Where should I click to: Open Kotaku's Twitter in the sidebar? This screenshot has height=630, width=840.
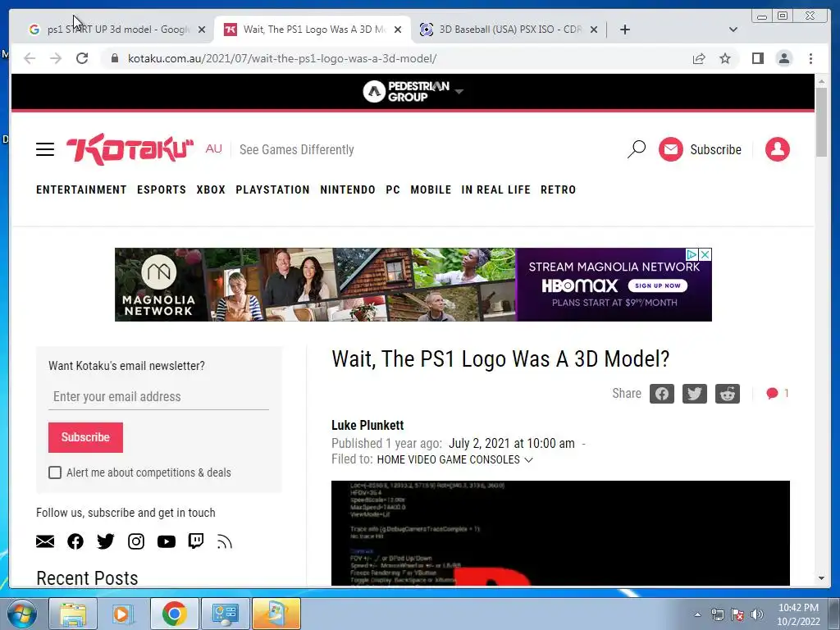(106, 541)
